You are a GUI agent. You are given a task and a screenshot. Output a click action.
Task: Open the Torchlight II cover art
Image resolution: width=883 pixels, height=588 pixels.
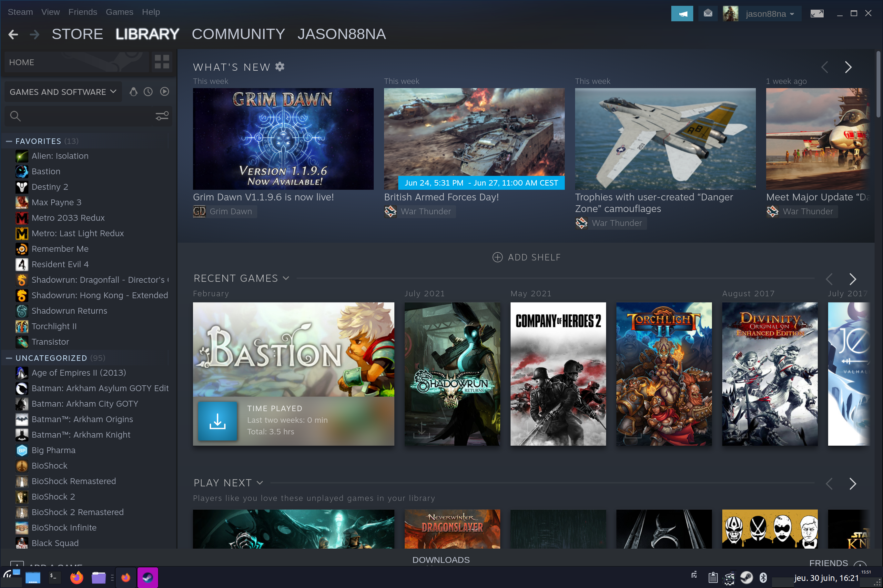tap(664, 374)
